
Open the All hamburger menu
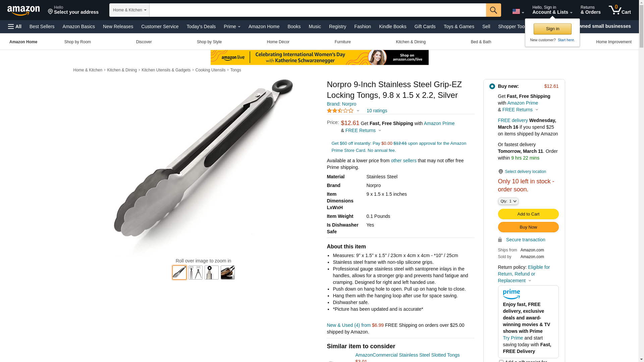click(x=15, y=26)
